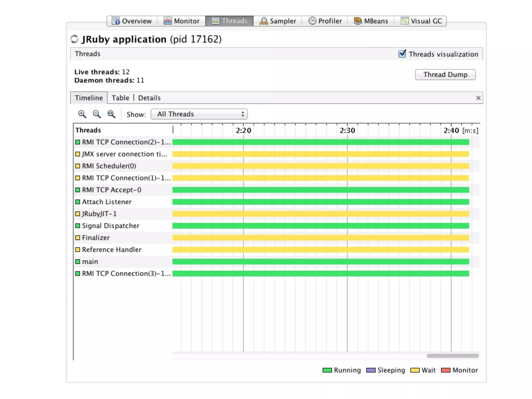Open the All Threads dropdown
This screenshot has height=399, width=532.
click(199, 114)
